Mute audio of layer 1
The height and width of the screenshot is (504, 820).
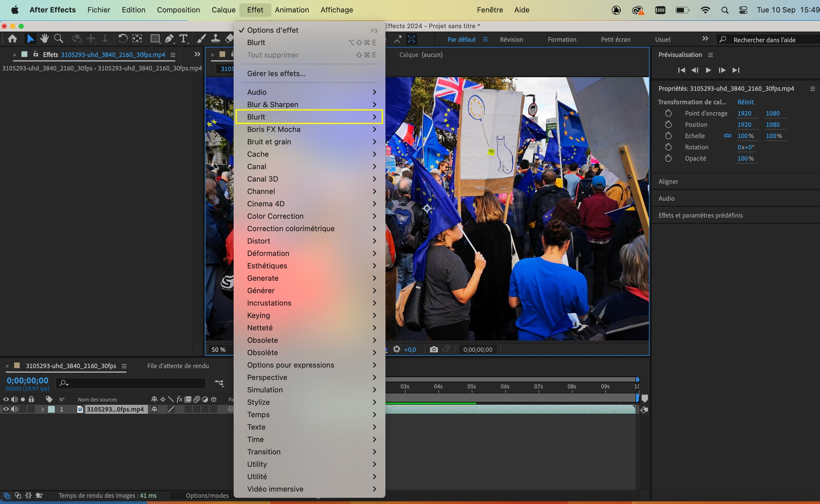(14, 409)
